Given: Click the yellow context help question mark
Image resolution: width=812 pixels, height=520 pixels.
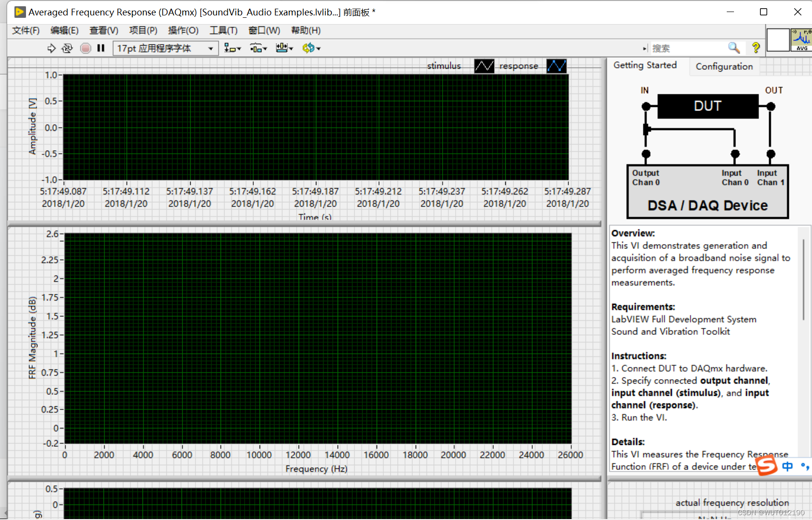Looking at the screenshot, I should (756, 48).
